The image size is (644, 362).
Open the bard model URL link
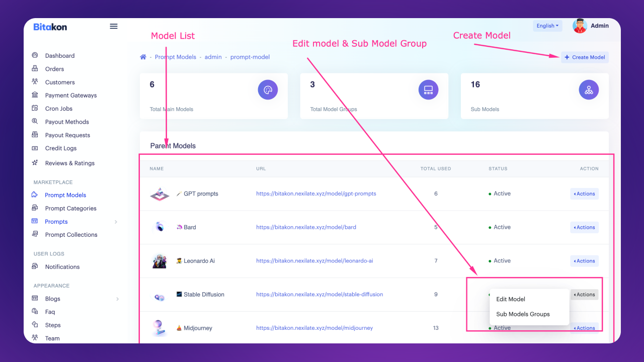[306, 227]
